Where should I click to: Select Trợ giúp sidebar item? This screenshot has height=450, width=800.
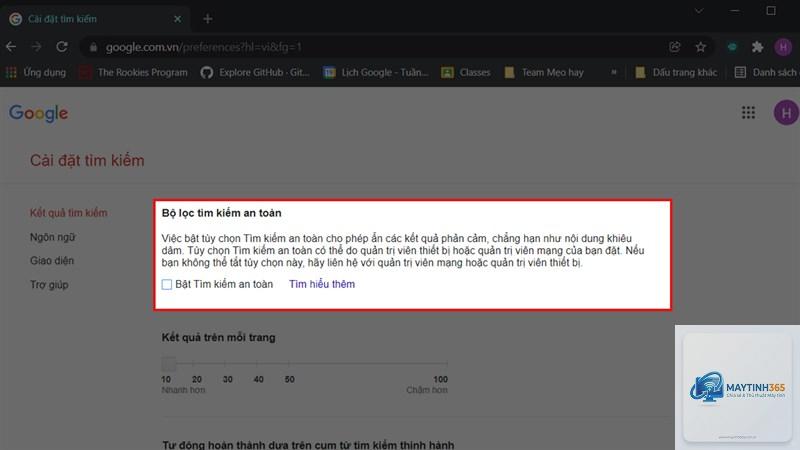(x=49, y=285)
